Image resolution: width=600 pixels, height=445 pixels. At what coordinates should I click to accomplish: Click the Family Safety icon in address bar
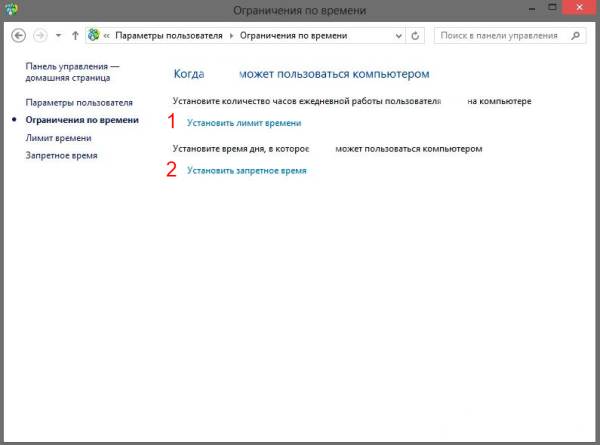pos(95,35)
